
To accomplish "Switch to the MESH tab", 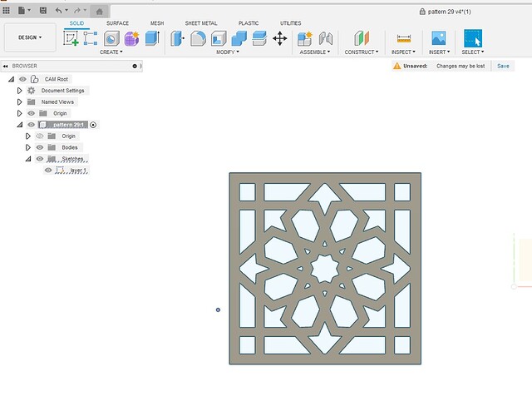I will pyautogui.click(x=157, y=23).
